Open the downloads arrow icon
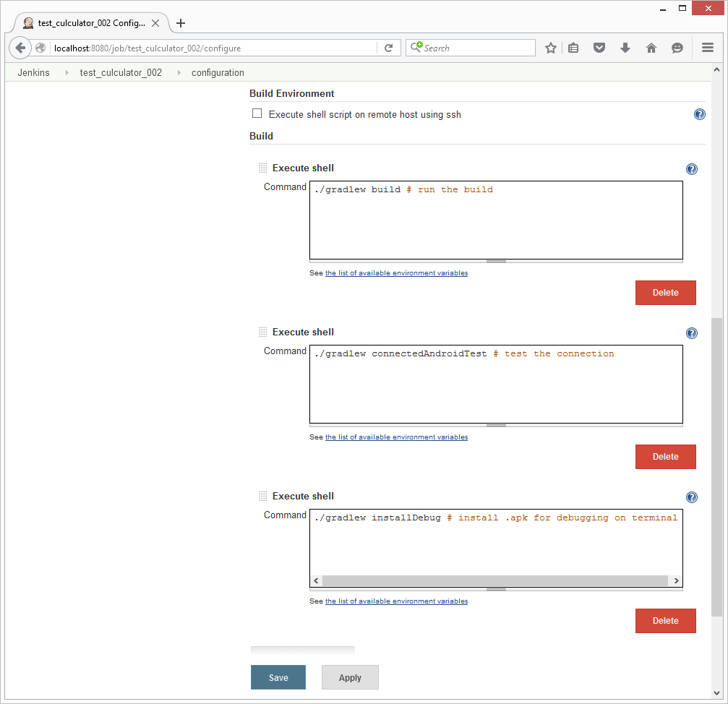 pos(625,48)
